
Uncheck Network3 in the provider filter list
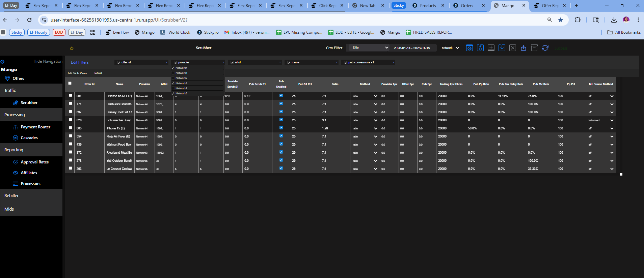point(173,83)
